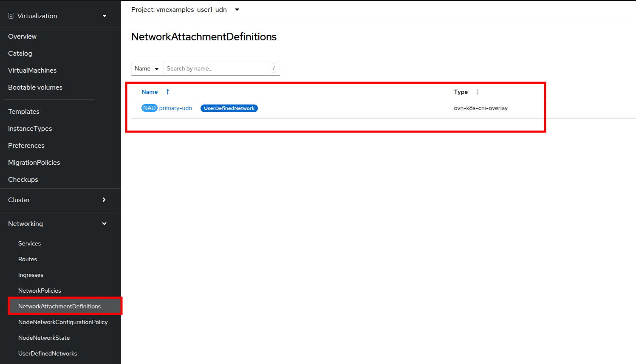636x364 pixels.
Task: Click the Virtualization perspective icon
Action: tap(11, 16)
